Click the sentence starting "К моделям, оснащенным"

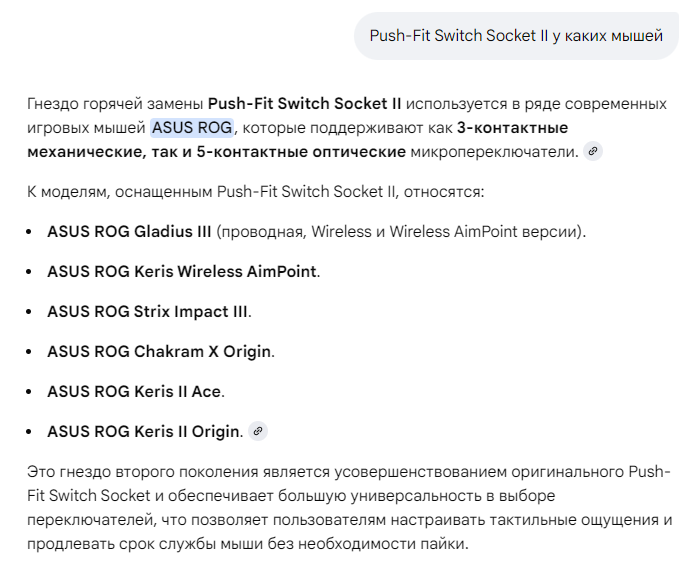tap(256, 191)
